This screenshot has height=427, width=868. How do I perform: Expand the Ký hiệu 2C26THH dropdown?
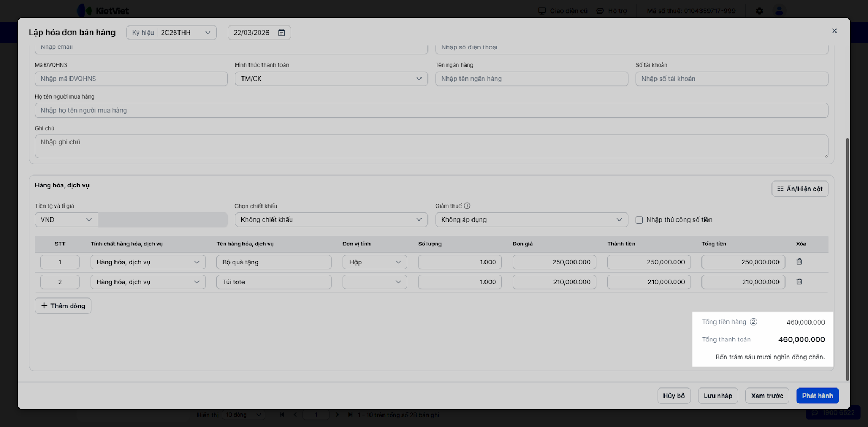171,33
